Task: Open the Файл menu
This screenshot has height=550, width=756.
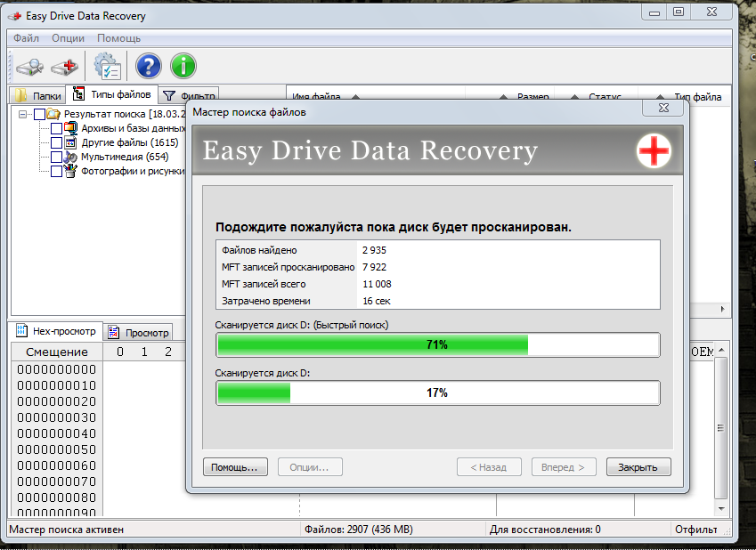Action: 26,38
